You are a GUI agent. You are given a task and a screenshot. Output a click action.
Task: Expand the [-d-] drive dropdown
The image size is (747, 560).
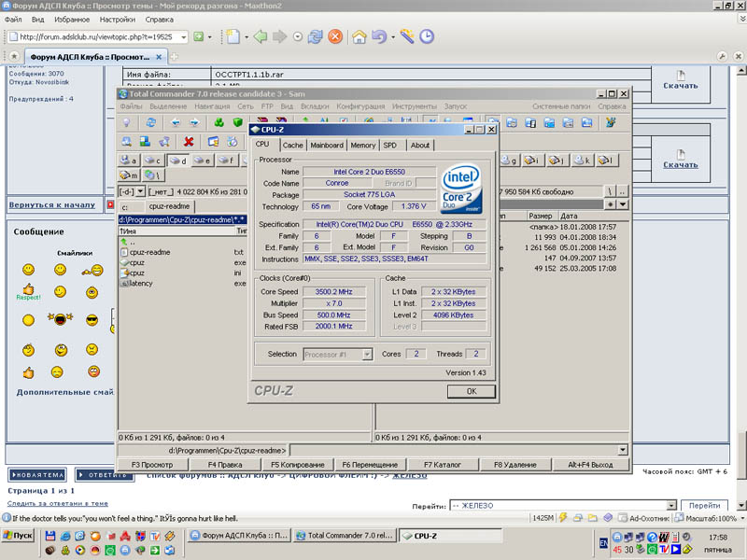click(140, 192)
